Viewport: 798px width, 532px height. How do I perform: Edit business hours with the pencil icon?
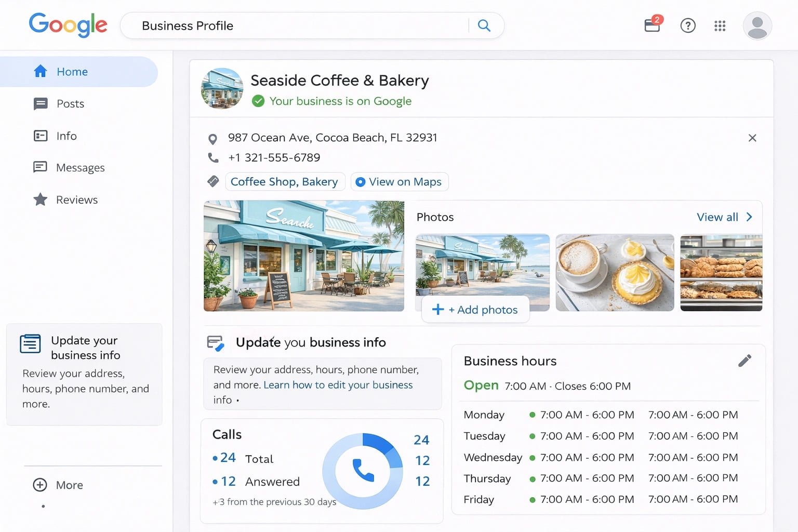tap(745, 360)
